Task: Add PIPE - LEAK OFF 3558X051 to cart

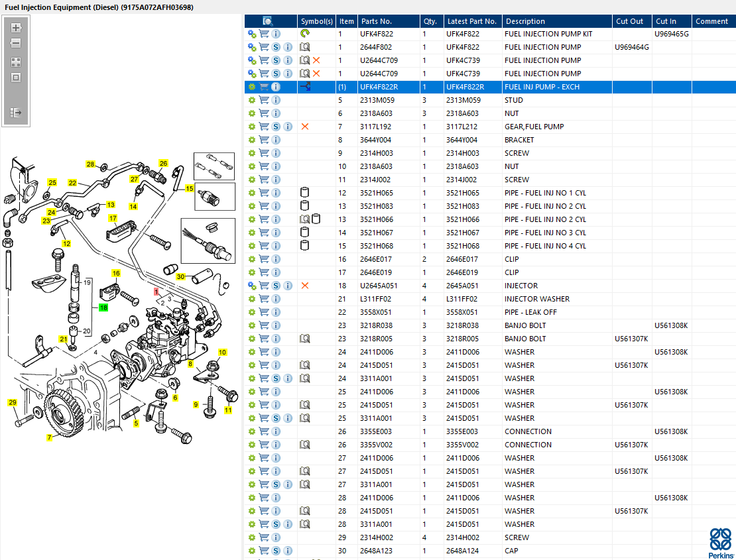Action: click(265, 312)
